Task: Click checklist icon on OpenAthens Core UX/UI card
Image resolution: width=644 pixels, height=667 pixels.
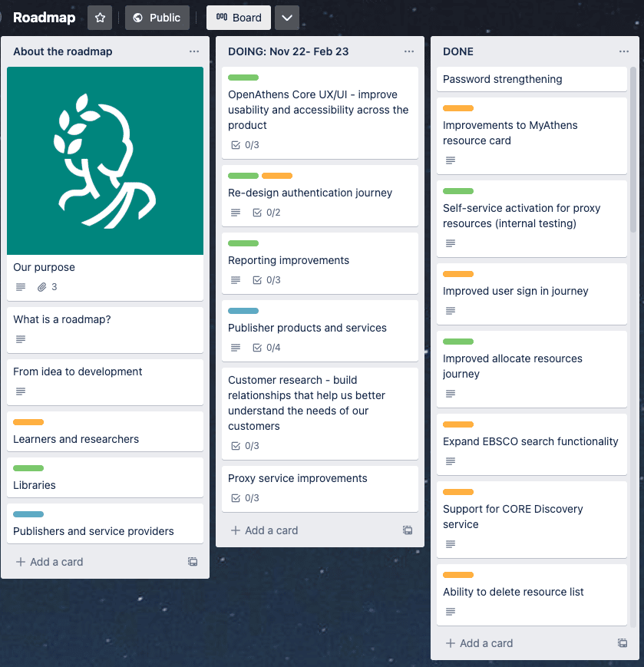Action: 236,145
